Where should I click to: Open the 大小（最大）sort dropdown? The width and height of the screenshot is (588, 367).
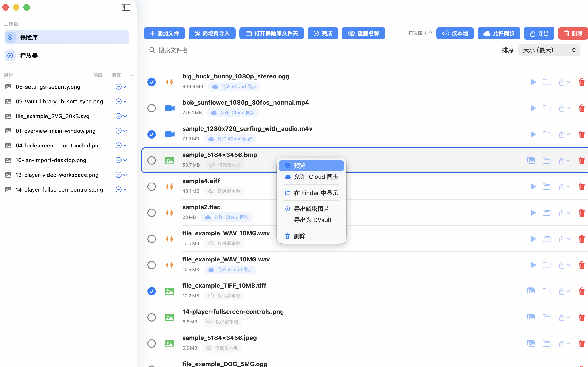coord(549,50)
